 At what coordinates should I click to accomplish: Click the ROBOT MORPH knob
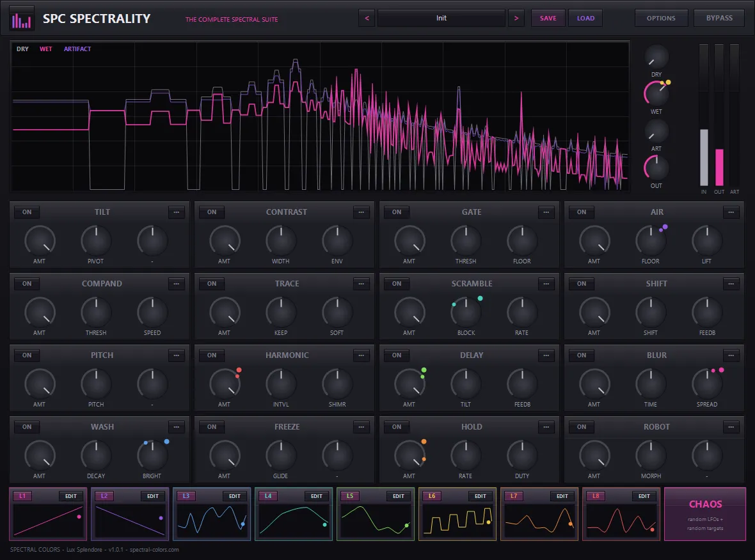pyautogui.click(x=651, y=456)
